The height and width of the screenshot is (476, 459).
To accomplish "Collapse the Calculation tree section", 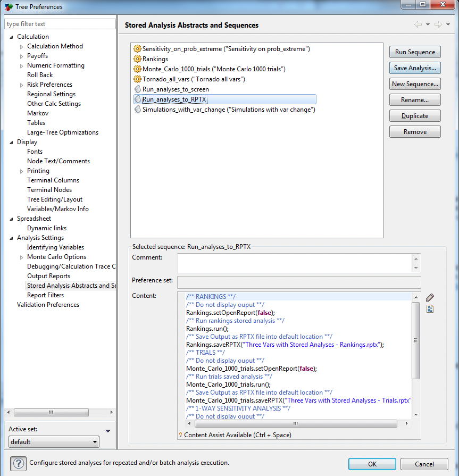I will (x=12, y=36).
